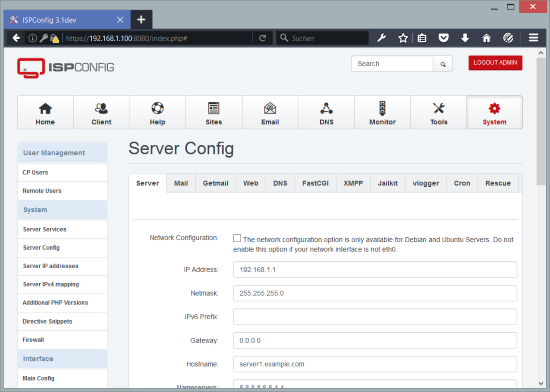
Task: Click the Hostname field
Action: click(x=375, y=364)
